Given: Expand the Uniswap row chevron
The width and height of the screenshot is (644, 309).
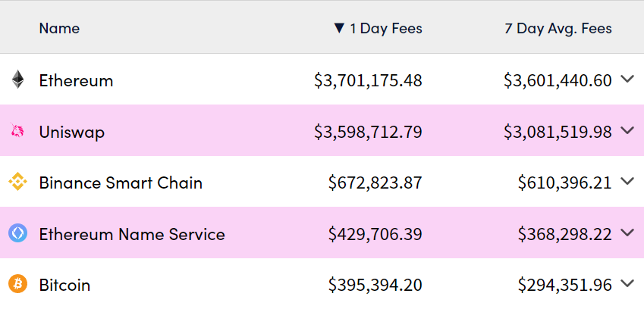Looking at the screenshot, I should click(x=627, y=130).
